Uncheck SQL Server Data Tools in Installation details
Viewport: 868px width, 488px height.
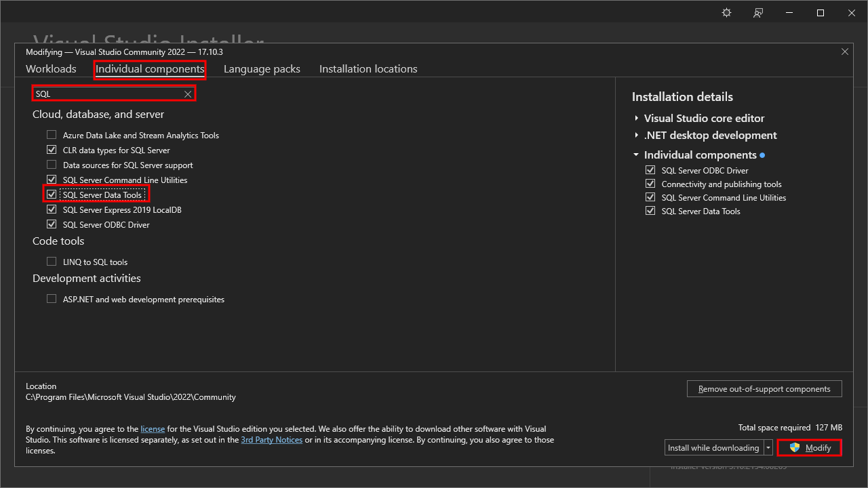[x=650, y=211]
